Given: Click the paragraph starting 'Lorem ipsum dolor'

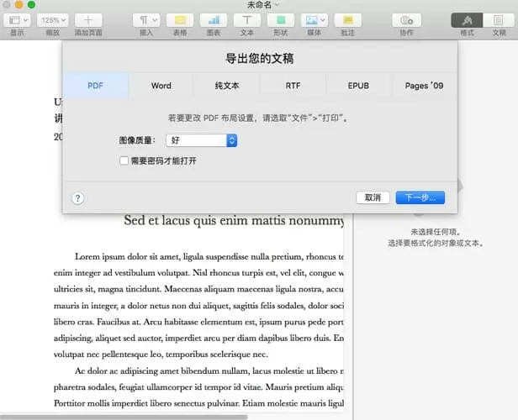Looking at the screenshot, I should [198, 305].
